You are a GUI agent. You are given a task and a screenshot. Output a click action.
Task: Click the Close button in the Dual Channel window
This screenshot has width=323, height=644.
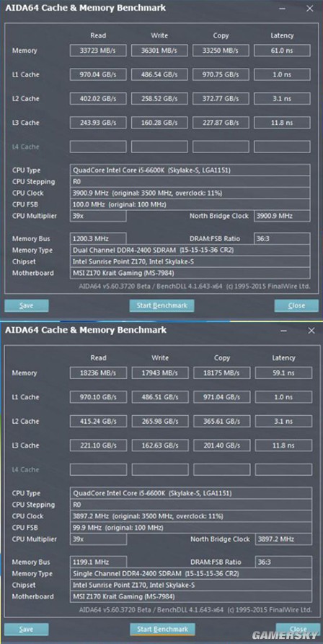[x=296, y=305]
